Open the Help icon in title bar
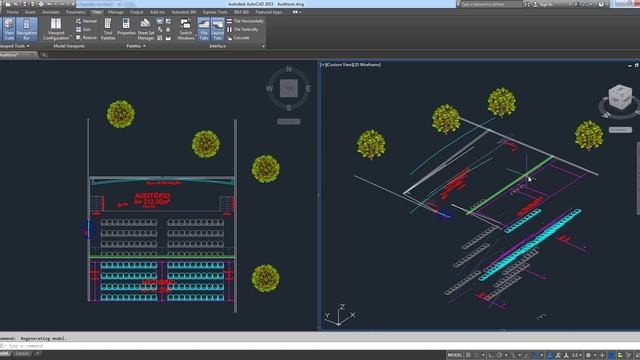 pos(601,4)
